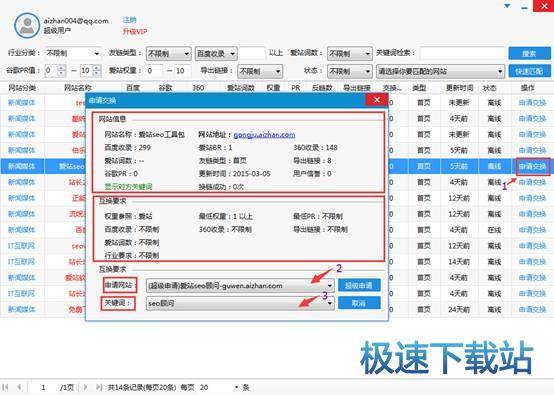Select the 14天前 update time cell
This screenshot has width=554, height=395.
[x=459, y=262]
